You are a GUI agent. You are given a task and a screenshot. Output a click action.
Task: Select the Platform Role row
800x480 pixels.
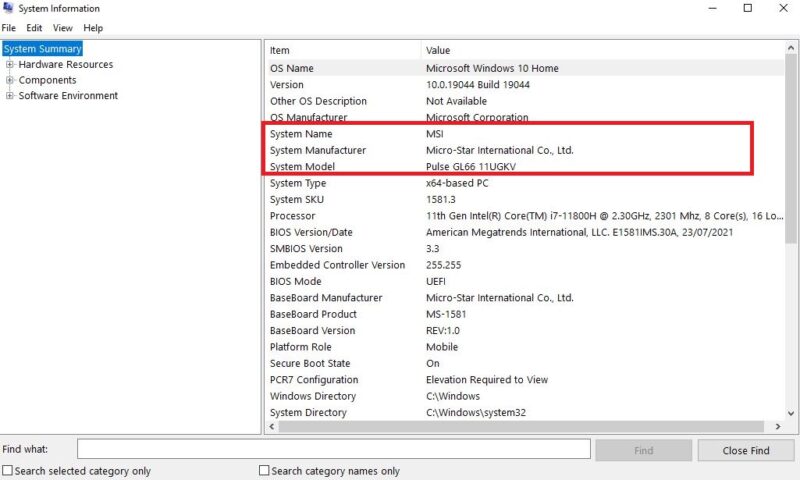pos(526,347)
